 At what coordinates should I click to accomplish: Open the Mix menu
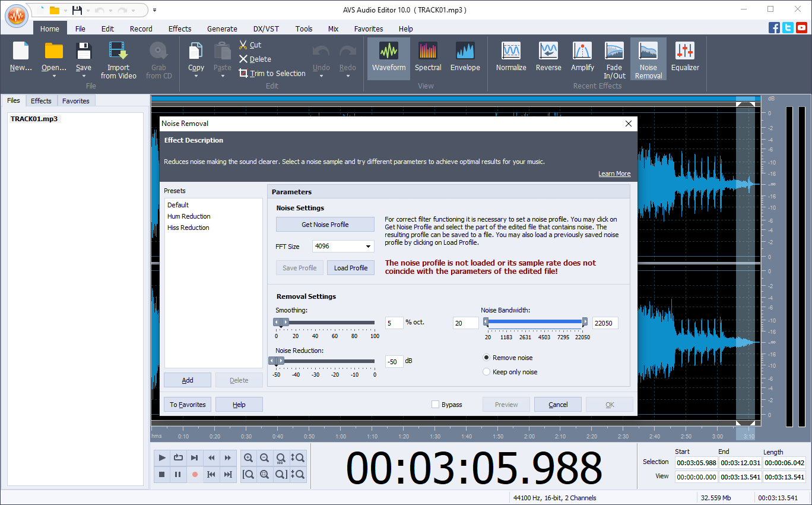coord(333,29)
